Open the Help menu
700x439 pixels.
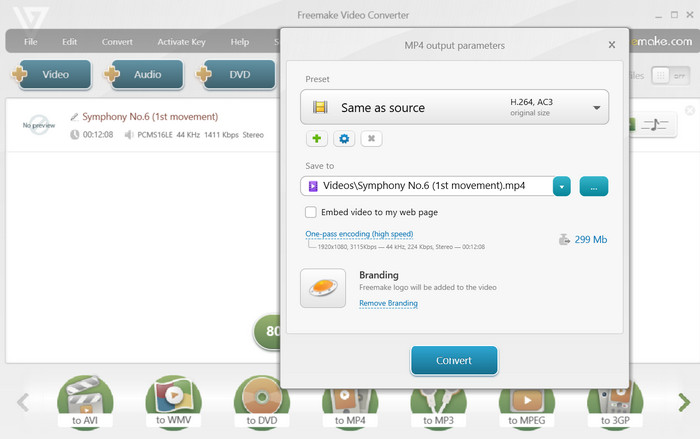240,42
